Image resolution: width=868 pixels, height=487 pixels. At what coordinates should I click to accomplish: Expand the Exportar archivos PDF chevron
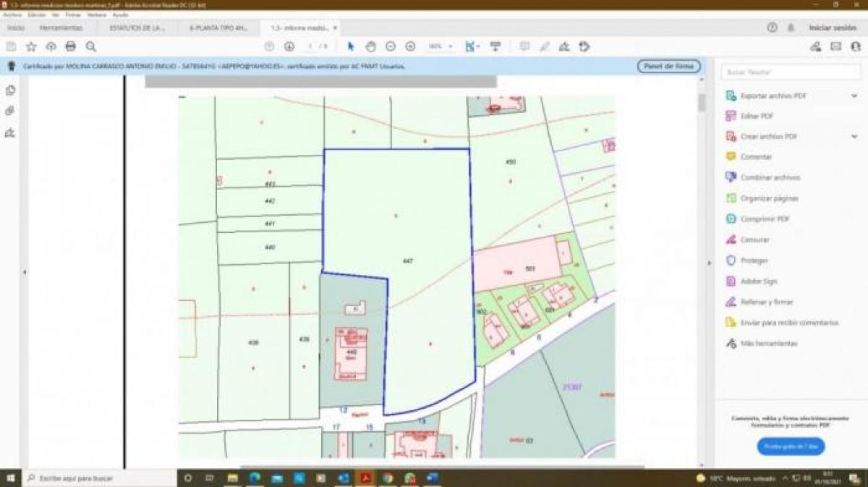click(x=856, y=94)
